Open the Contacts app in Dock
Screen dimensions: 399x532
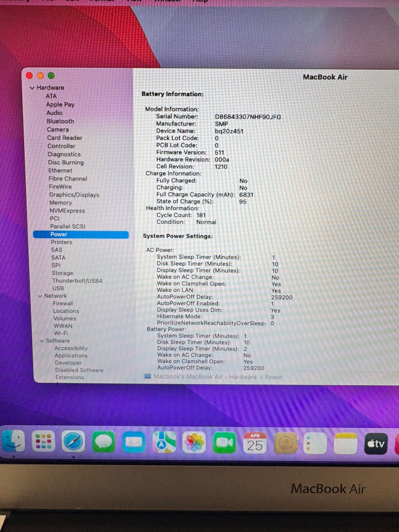click(286, 443)
